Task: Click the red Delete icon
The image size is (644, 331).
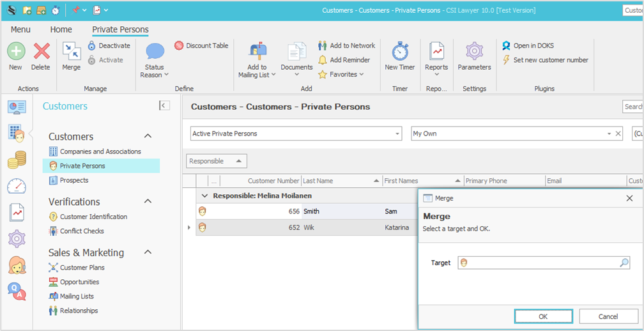Action: (x=41, y=52)
